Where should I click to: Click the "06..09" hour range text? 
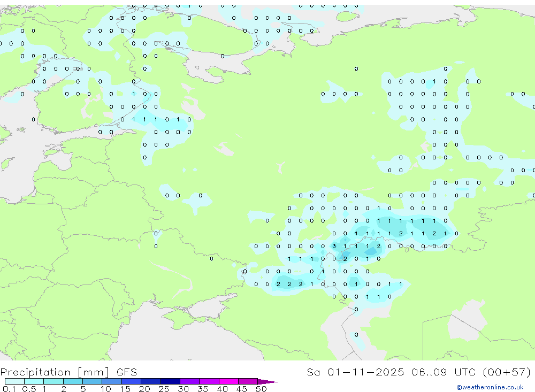pos(429,372)
